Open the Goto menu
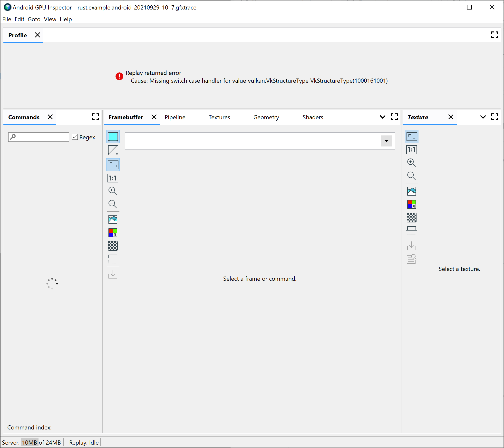The width and height of the screenshot is (504, 448). 34,19
